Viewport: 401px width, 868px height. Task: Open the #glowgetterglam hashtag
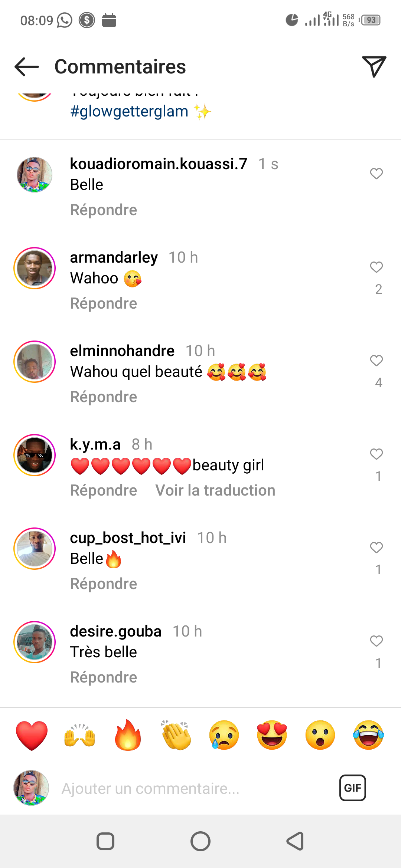click(129, 111)
